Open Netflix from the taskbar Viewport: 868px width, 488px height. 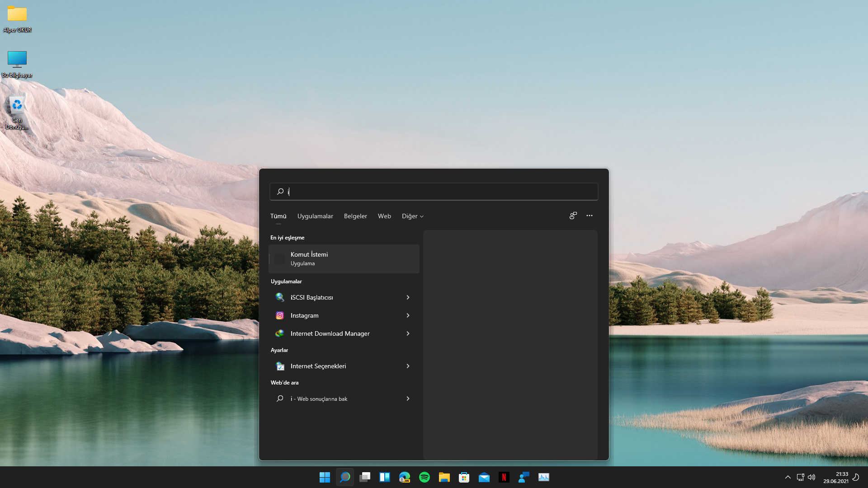(x=504, y=477)
